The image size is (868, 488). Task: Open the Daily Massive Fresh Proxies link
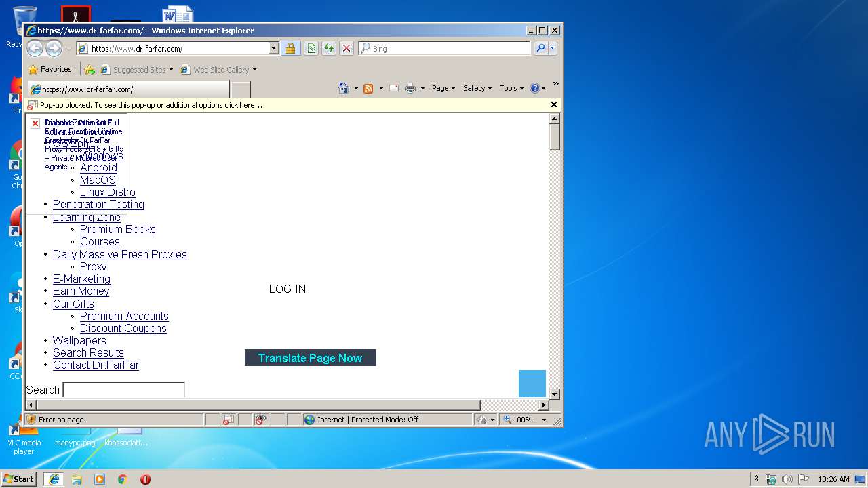[120, 255]
